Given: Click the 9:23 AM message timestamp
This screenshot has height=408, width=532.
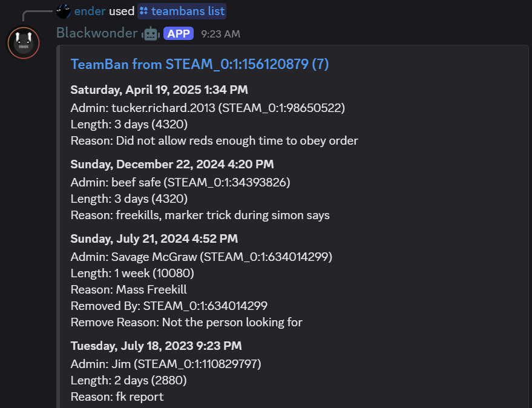Looking at the screenshot, I should coord(220,34).
